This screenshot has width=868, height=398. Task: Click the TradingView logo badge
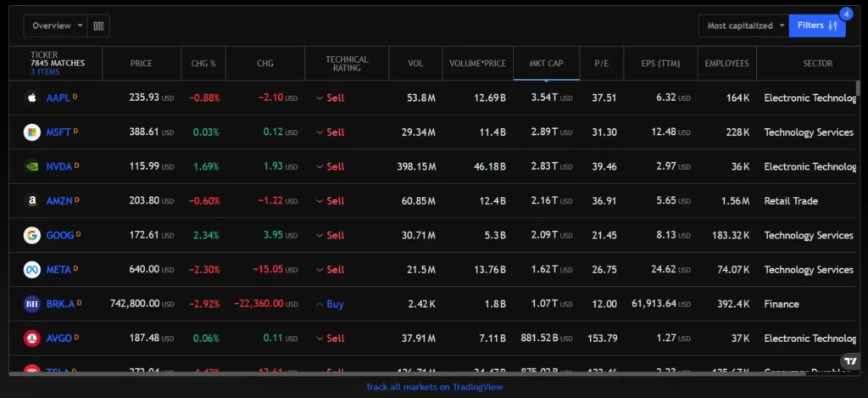850,361
